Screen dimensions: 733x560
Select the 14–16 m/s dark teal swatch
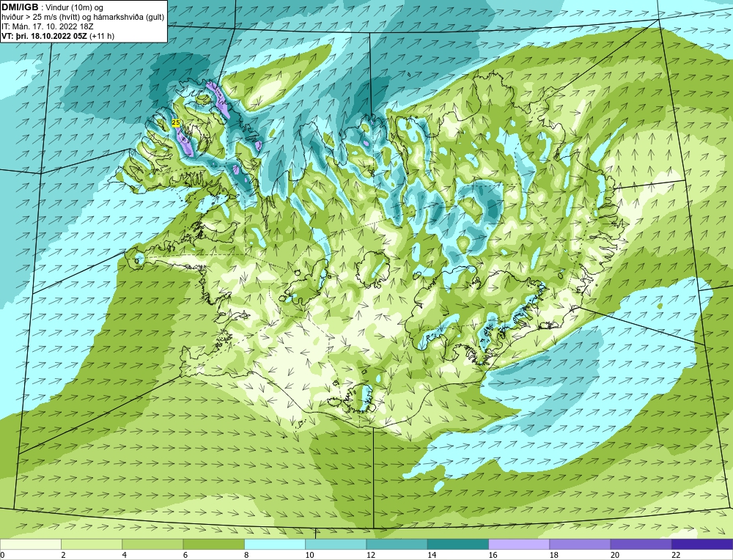pos(458,544)
